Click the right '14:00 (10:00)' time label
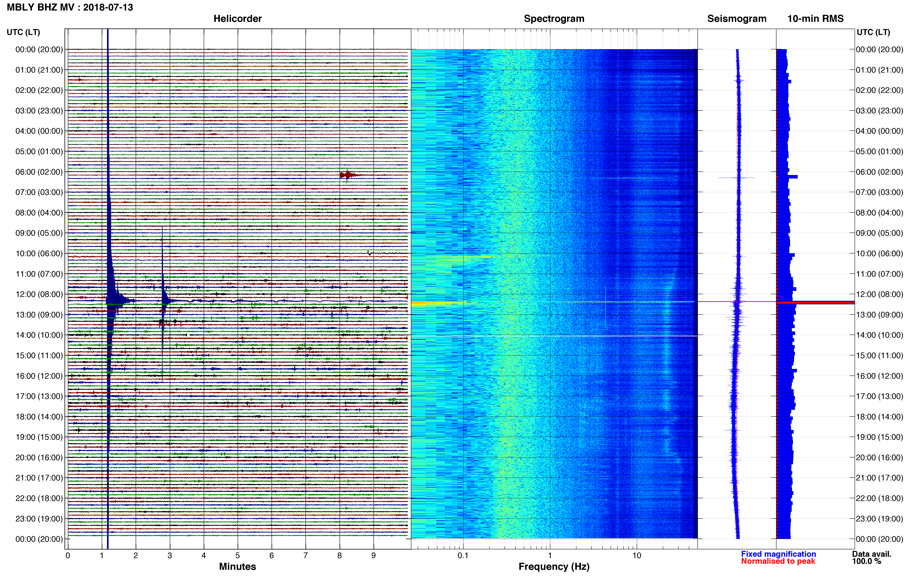Image resolution: width=924 pixels, height=578 pixels. pos(879,335)
